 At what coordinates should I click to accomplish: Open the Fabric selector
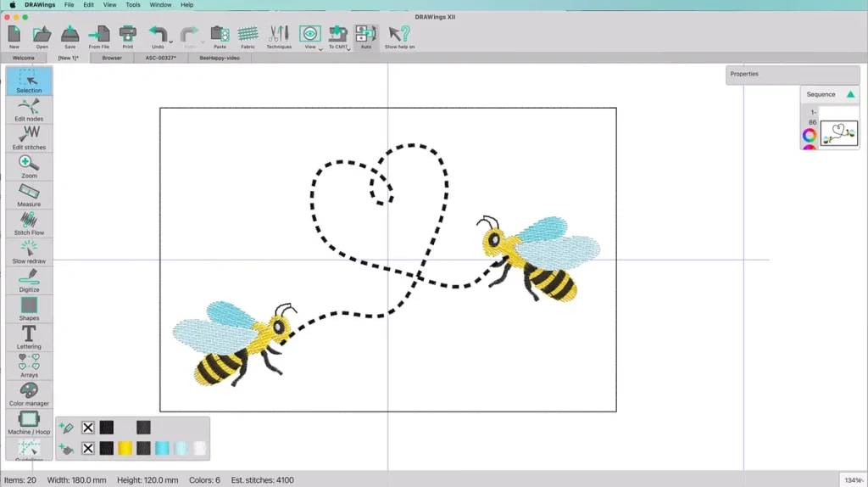click(248, 37)
